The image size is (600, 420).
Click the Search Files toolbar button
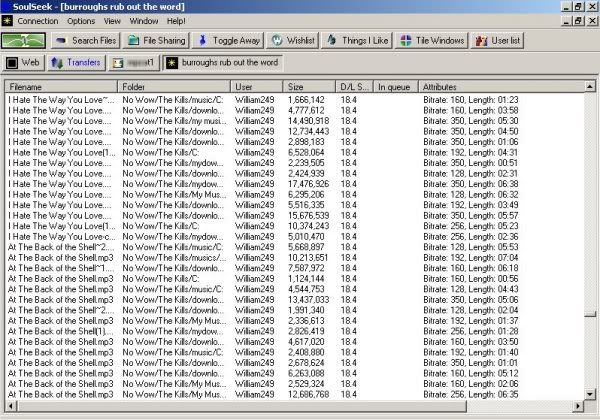pyautogui.click(x=87, y=41)
